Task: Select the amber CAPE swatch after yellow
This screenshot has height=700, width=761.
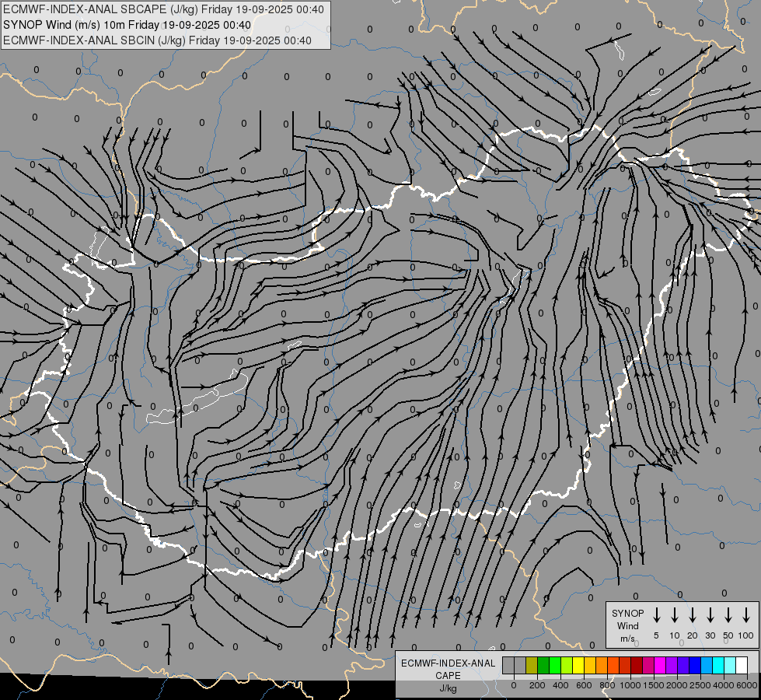Action: tap(590, 665)
